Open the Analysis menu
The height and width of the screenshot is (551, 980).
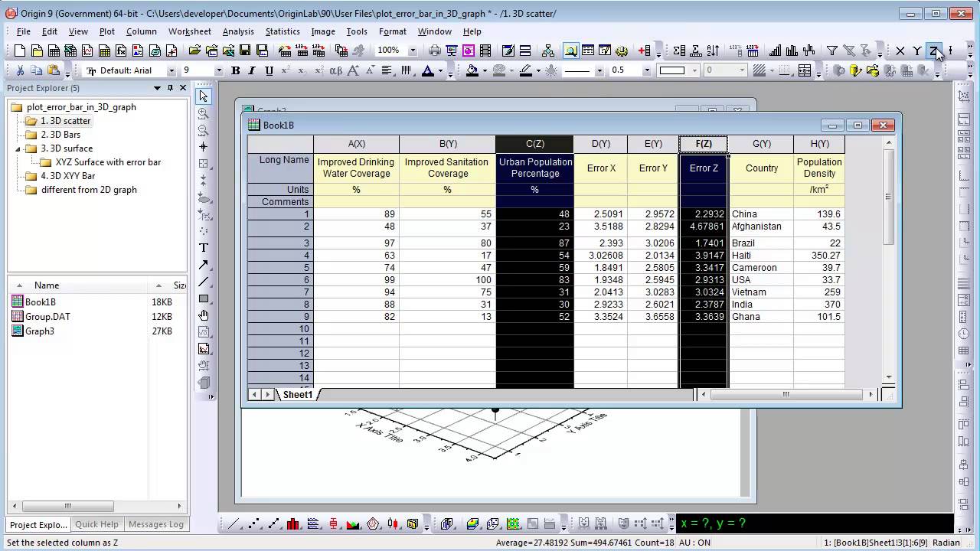tap(238, 31)
